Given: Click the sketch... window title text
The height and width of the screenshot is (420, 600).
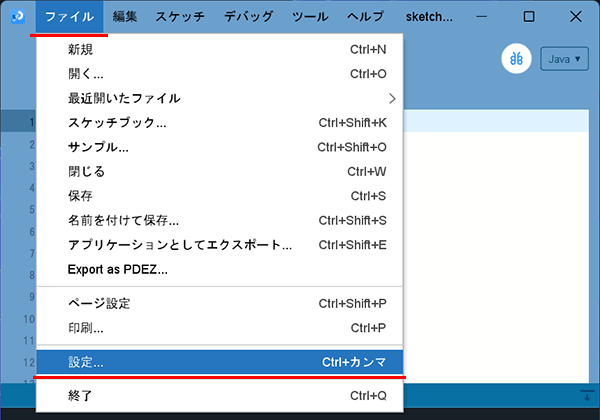Looking at the screenshot, I should point(429,16).
